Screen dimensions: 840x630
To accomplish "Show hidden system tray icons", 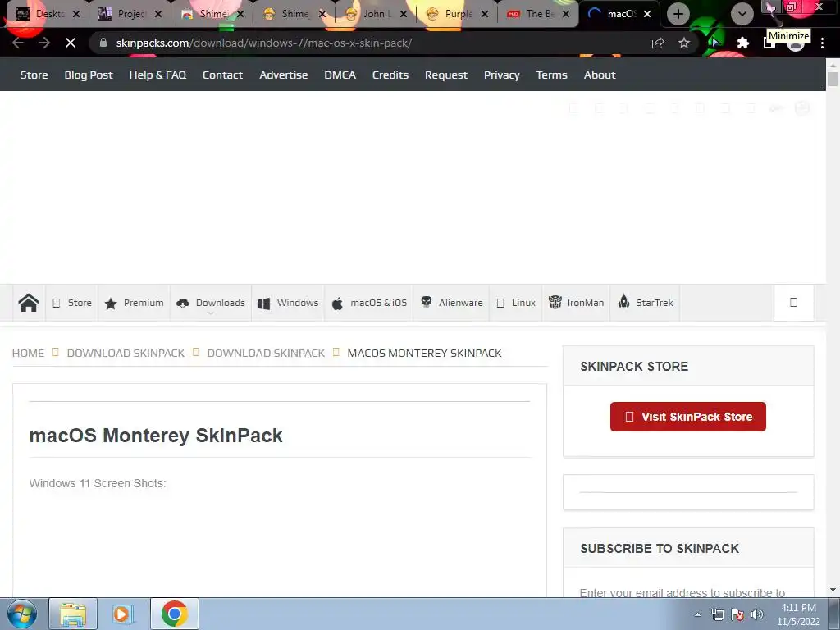I will [x=697, y=614].
